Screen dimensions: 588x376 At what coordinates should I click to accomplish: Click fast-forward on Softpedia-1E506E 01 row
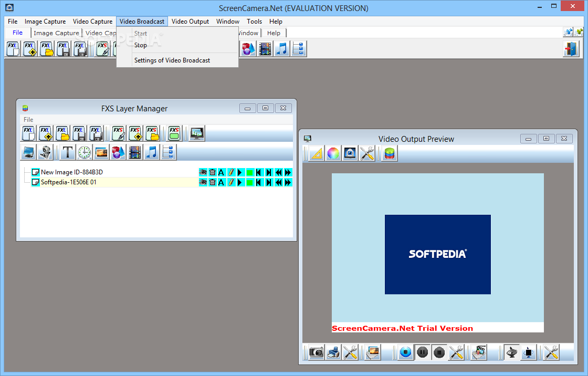[x=288, y=182]
